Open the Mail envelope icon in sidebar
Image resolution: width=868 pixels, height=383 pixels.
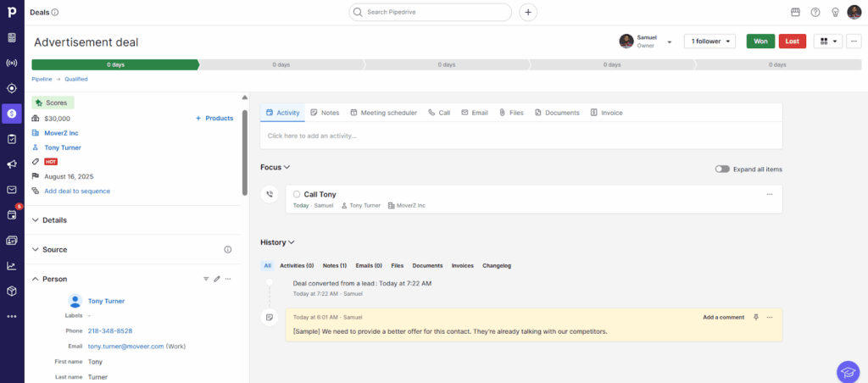point(12,190)
